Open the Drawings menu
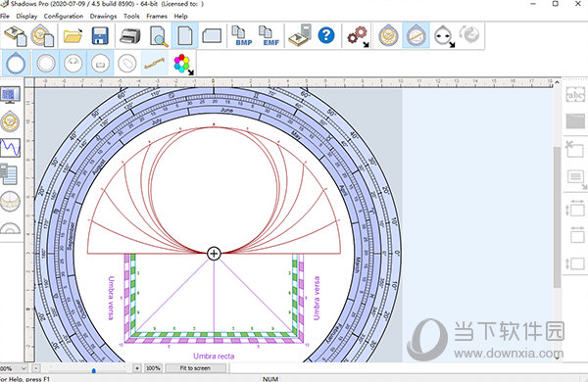Viewport: 588px width, 382px height. click(x=103, y=16)
